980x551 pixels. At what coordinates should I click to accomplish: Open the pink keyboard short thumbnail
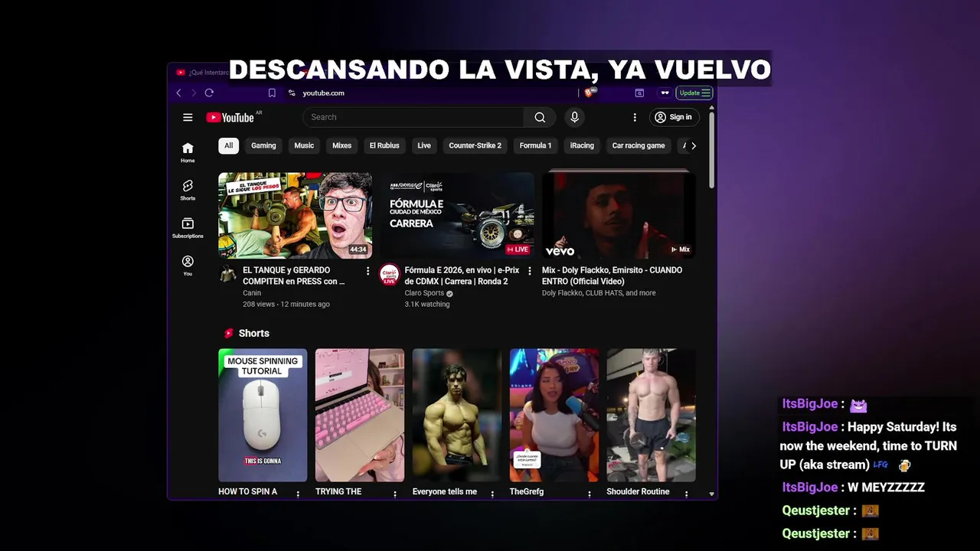coord(360,416)
